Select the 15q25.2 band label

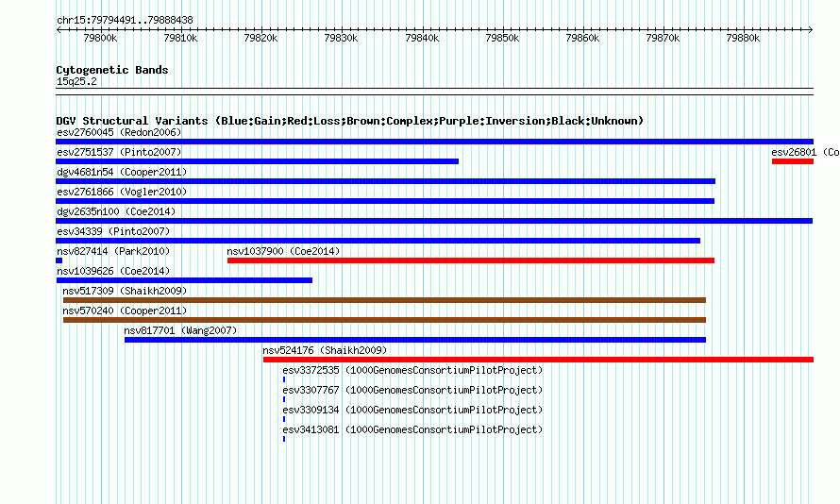(76, 81)
